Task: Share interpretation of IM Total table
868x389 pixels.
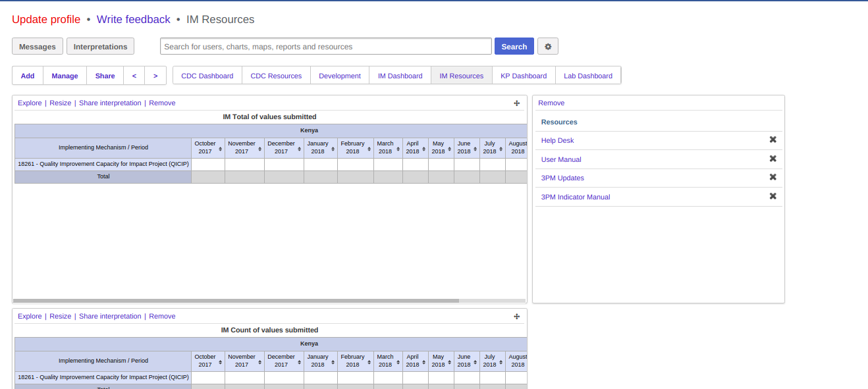Action: point(110,103)
